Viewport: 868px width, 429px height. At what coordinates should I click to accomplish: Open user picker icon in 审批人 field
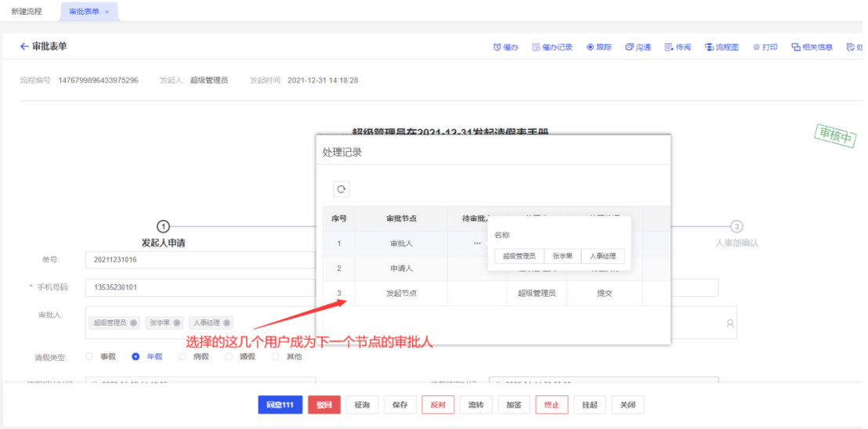pos(730,323)
